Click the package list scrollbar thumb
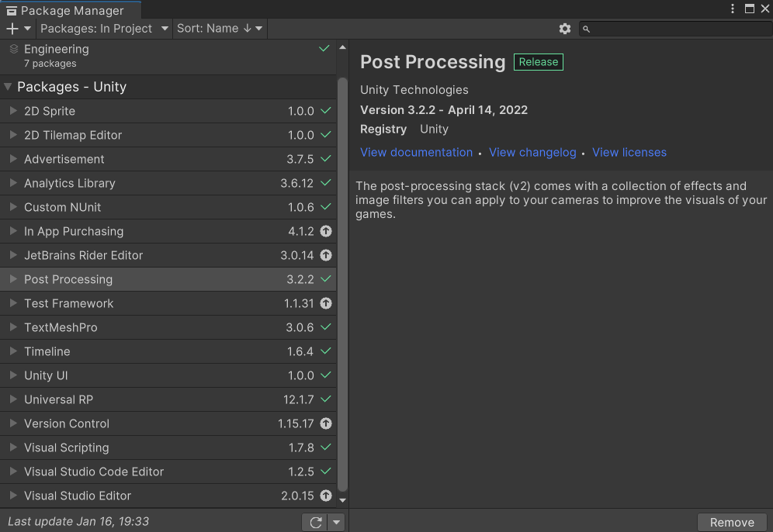 342,285
